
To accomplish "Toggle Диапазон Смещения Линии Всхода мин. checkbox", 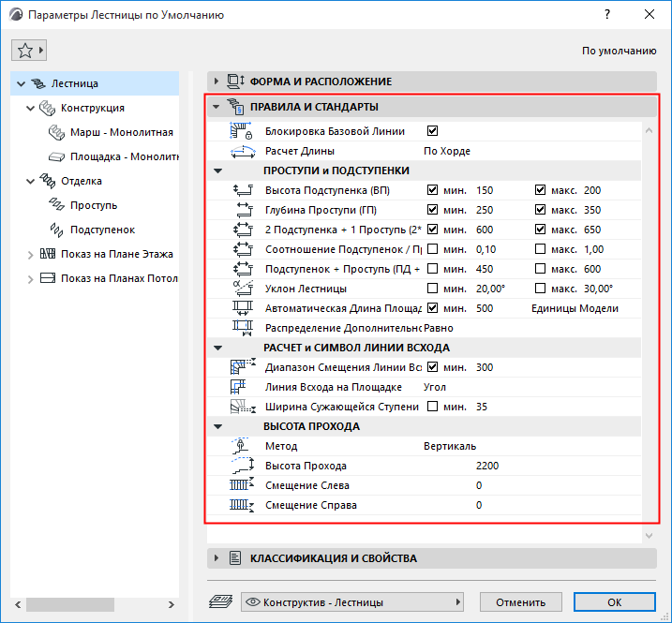I will 432,367.
